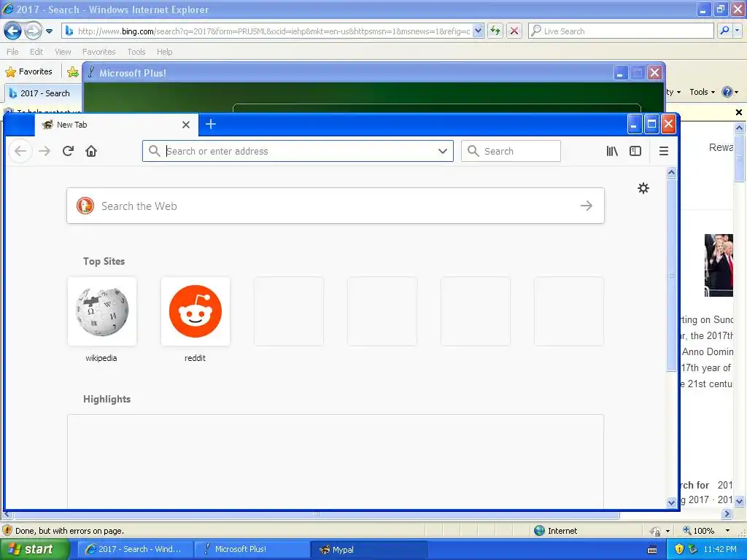This screenshot has width=747, height=560.
Task: Click the Search the Web field
Action: pos(336,206)
